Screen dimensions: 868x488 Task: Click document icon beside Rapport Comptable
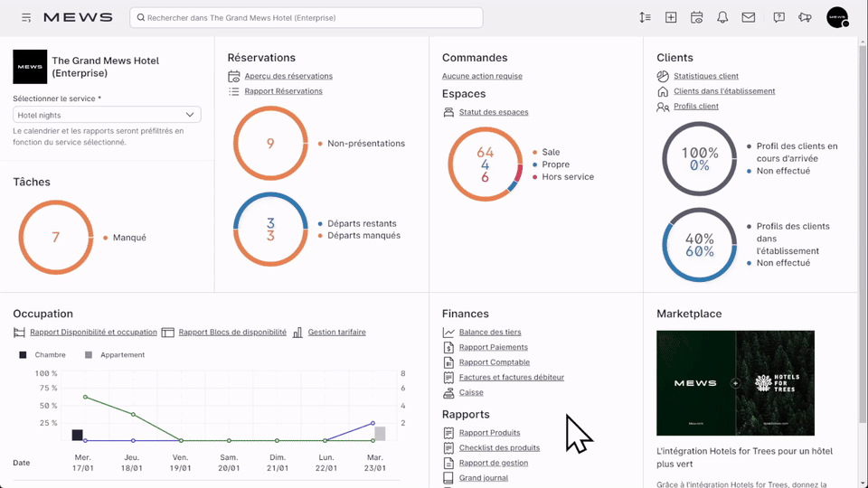coord(448,362)
